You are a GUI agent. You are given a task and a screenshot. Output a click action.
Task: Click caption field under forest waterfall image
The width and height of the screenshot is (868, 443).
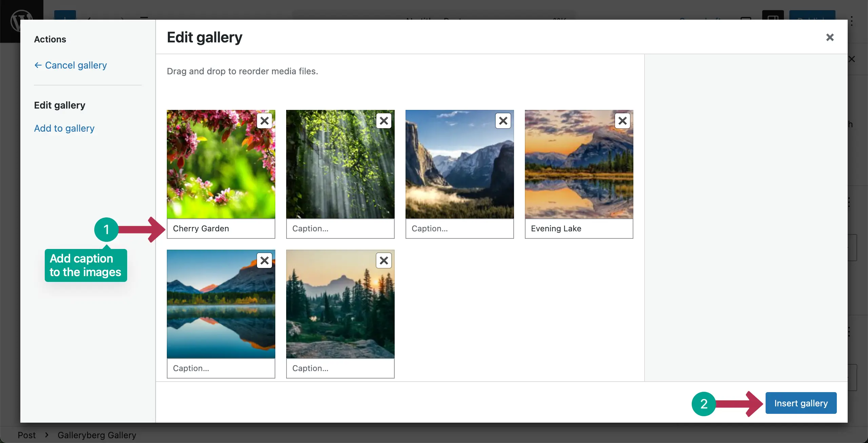pos(340,229)
